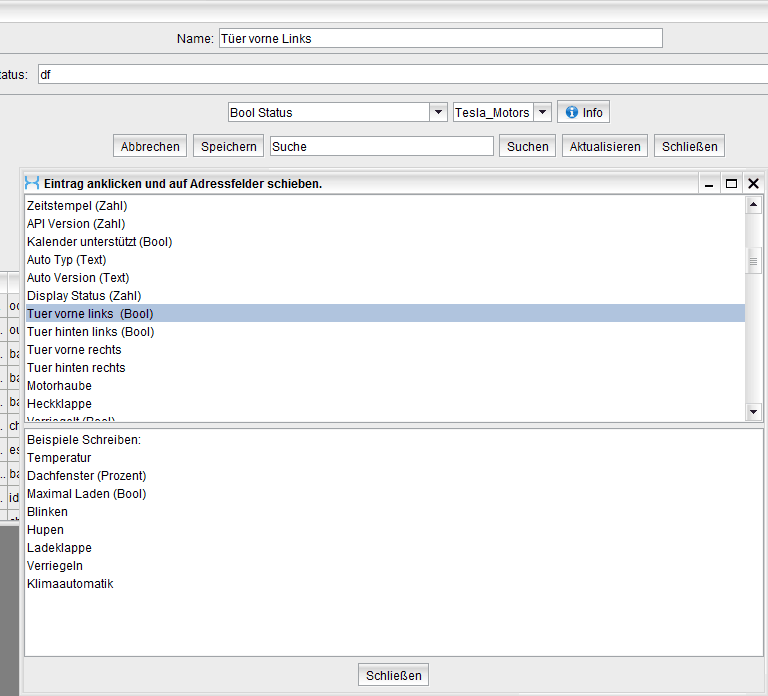Select Auto Typ (Text) entry
The height and width of the screenshot is (696, 768).
385,260
